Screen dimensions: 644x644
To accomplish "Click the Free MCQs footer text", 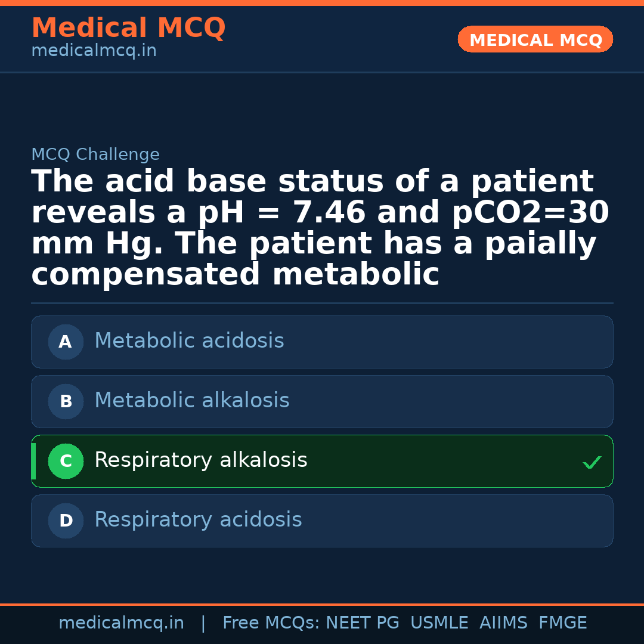I will point(271,623).
